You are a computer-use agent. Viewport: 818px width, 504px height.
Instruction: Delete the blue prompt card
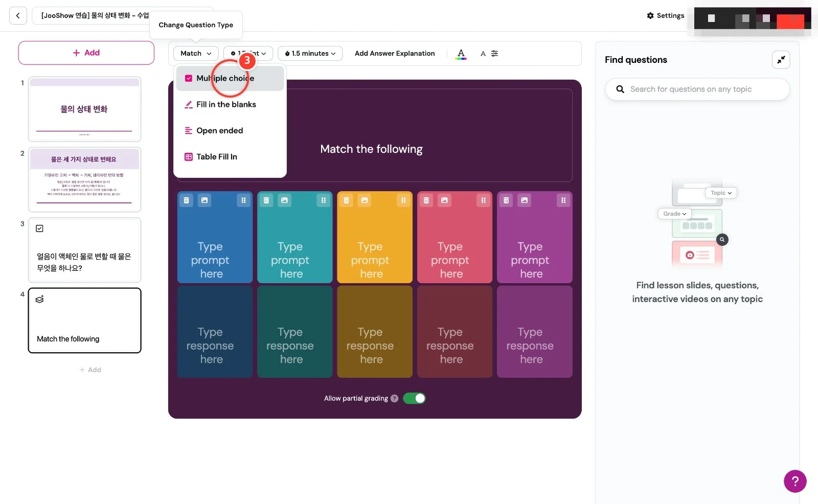(x=187, y=200)
